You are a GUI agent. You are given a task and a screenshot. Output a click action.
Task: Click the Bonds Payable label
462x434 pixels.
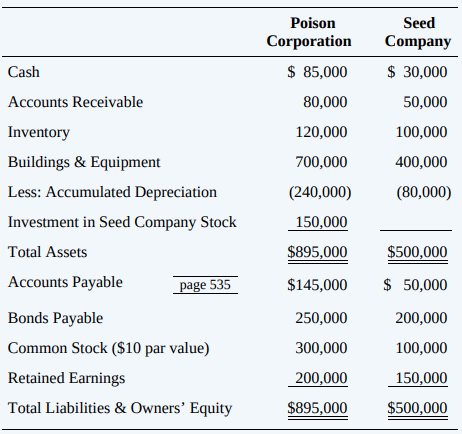pyautogui.click(x=56, y=318)
